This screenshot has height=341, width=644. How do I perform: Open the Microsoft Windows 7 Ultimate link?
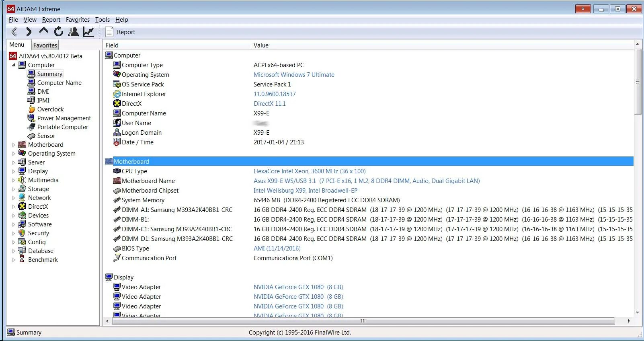294,75
